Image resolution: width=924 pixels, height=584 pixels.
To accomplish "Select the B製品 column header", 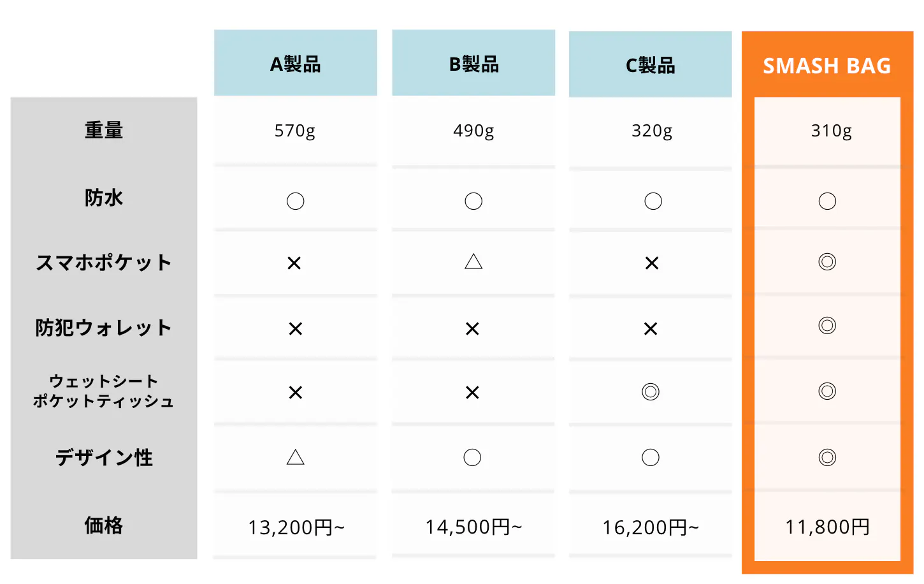I will 473,64.
